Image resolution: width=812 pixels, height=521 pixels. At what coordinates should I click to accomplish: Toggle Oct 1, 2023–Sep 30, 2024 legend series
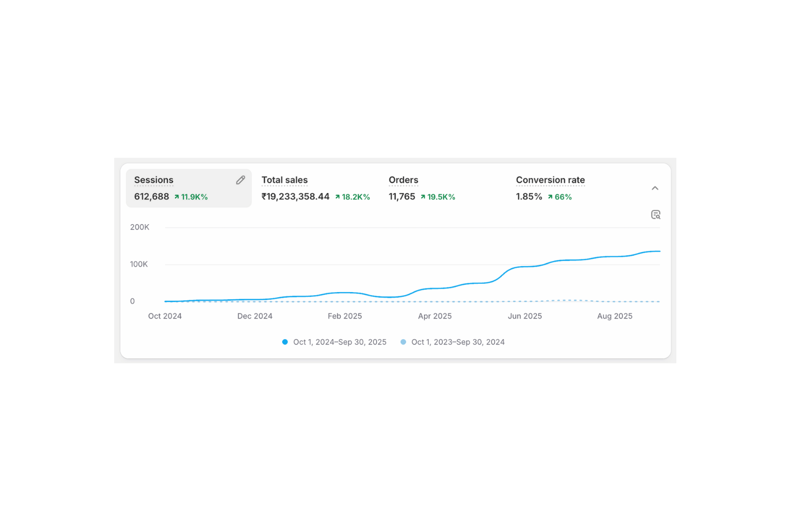click(453, 342)
